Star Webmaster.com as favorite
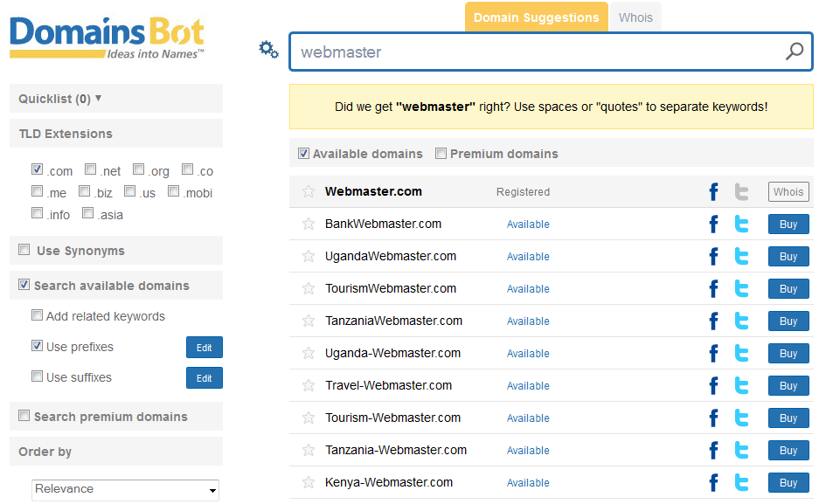 click(x=309, y=192)
